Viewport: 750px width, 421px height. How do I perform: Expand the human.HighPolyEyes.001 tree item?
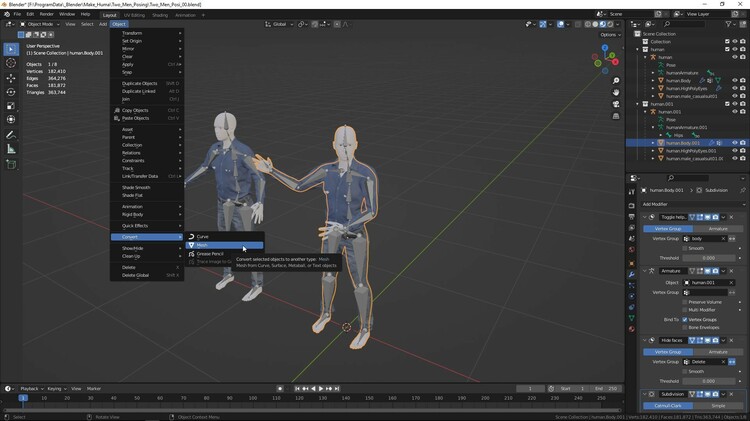(653, 150)
